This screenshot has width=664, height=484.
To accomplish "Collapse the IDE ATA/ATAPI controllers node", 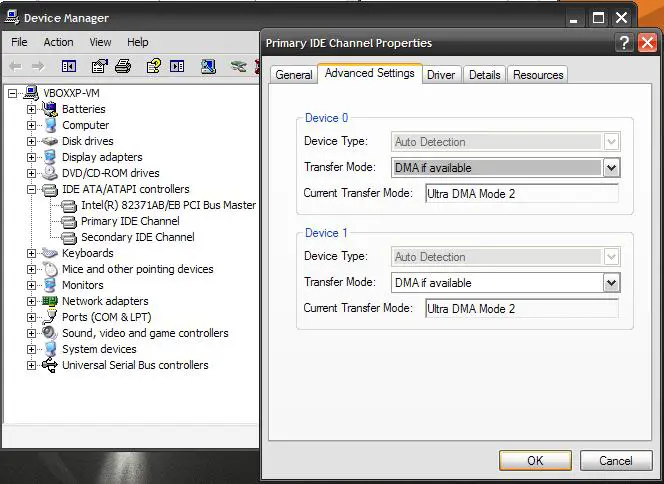I will click(31, 189).
